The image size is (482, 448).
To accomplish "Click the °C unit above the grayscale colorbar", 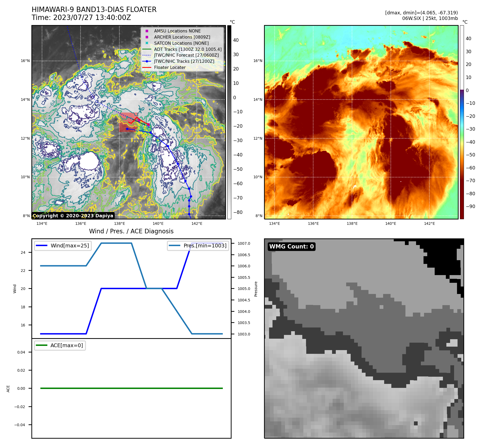I will (x=232, y=22).
